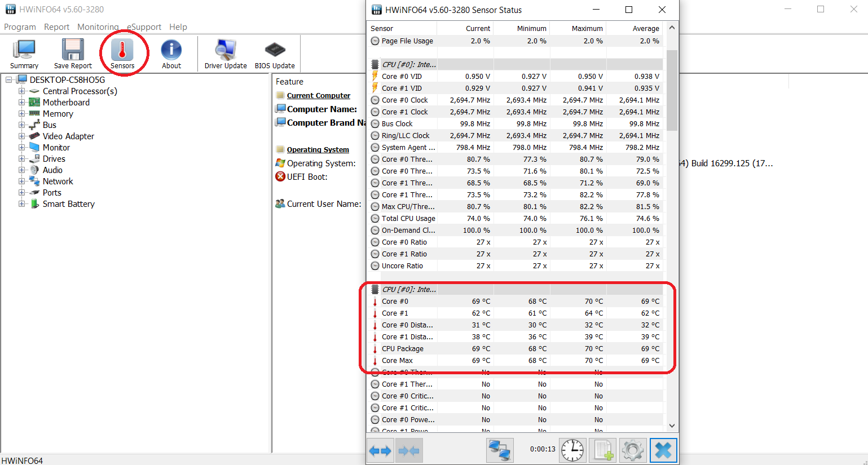Click the logging file icon with plus

[x=602, y=450]
